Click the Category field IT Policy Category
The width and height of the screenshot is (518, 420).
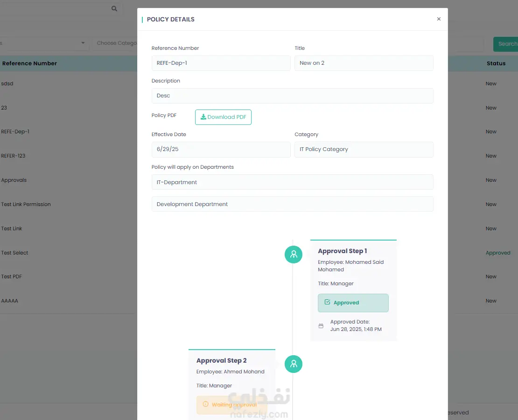click(364, 150)
